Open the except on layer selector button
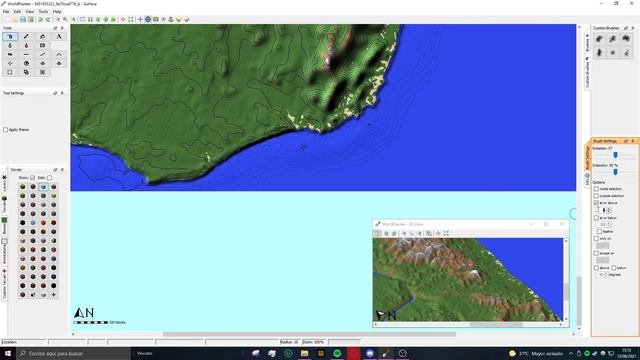This screenshot has width=640, height=360. (602, 260)
